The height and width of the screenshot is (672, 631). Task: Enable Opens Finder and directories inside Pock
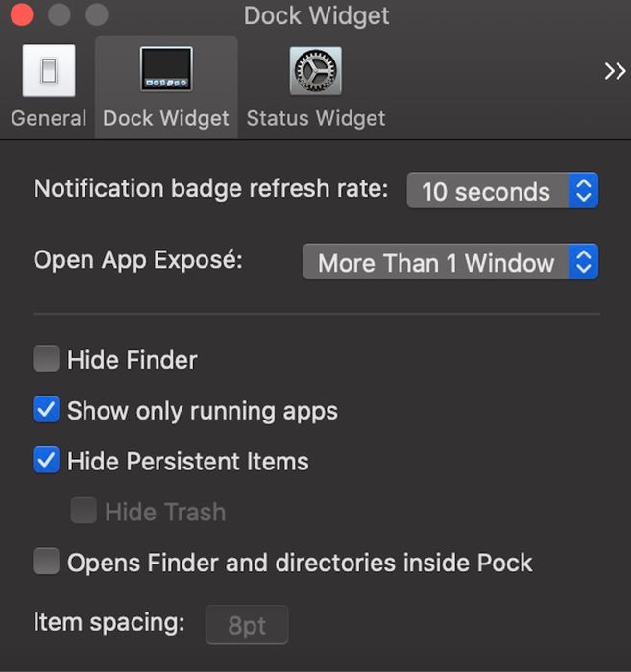[46, 562]
